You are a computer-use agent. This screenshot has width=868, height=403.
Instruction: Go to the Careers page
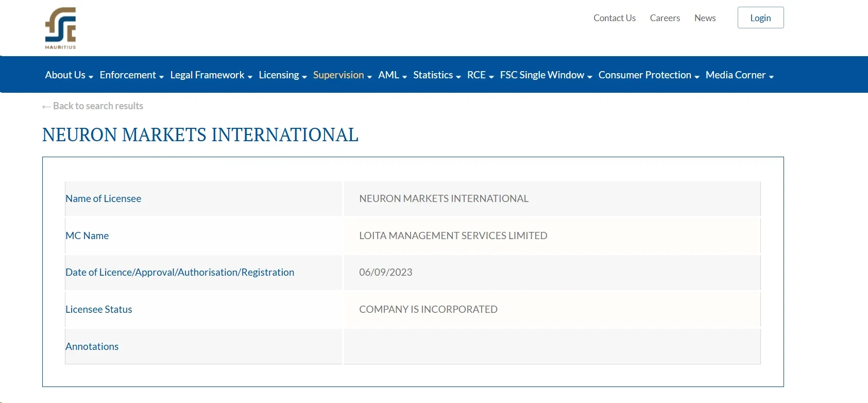(x=665, y=18)
